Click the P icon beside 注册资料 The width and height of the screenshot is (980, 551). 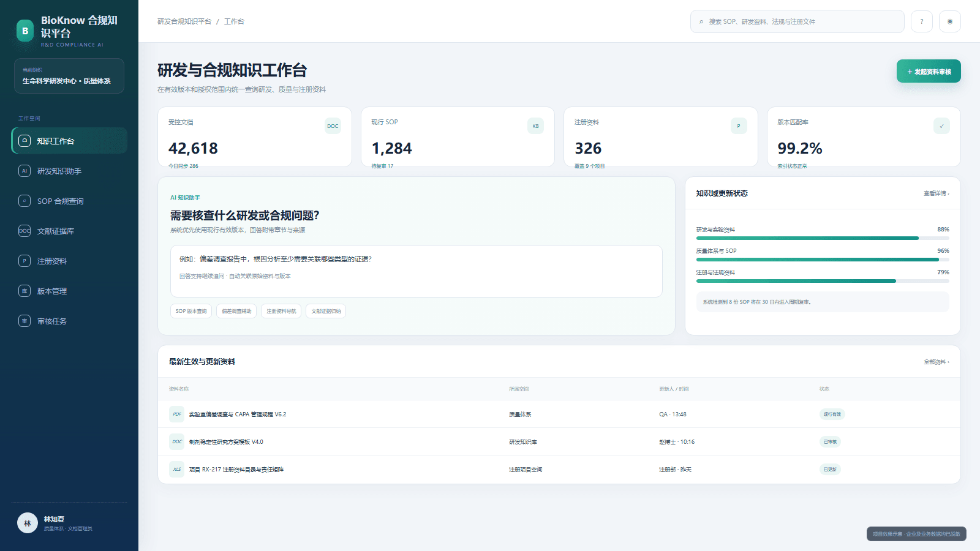pos(24,261)
